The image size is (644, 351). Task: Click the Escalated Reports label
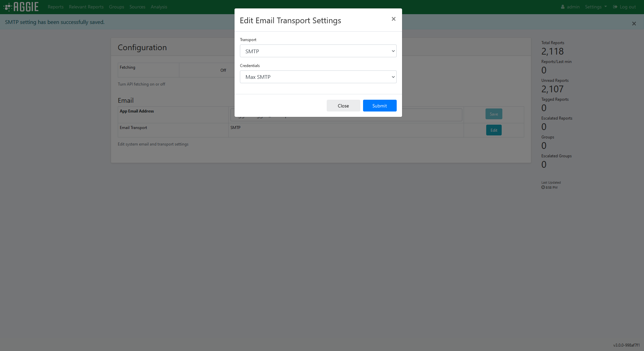(557, 118)
